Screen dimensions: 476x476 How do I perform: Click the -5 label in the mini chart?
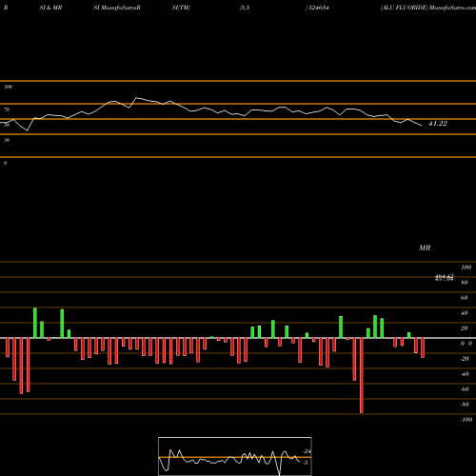306,463
